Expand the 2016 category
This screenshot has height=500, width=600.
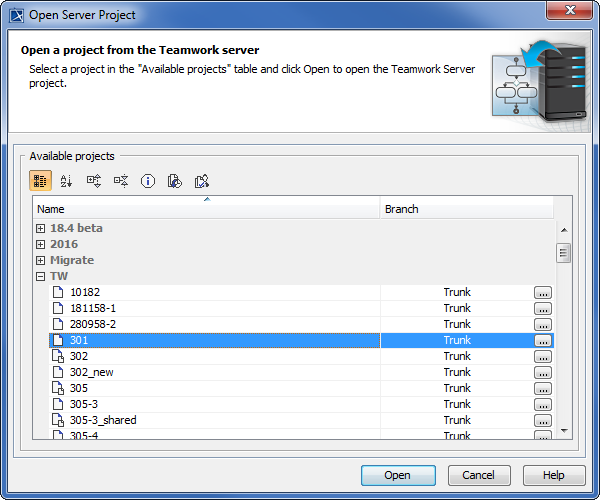(x=40, y=244)
